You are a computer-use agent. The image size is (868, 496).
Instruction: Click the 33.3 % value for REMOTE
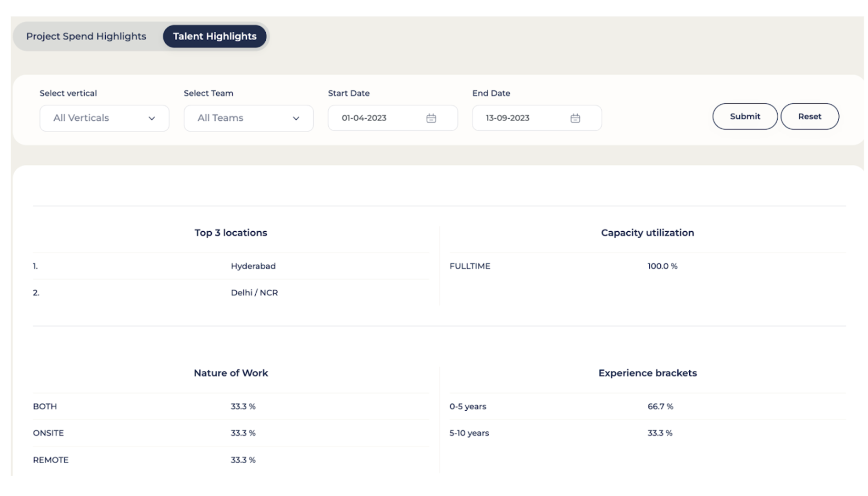[x=243, y=460]
